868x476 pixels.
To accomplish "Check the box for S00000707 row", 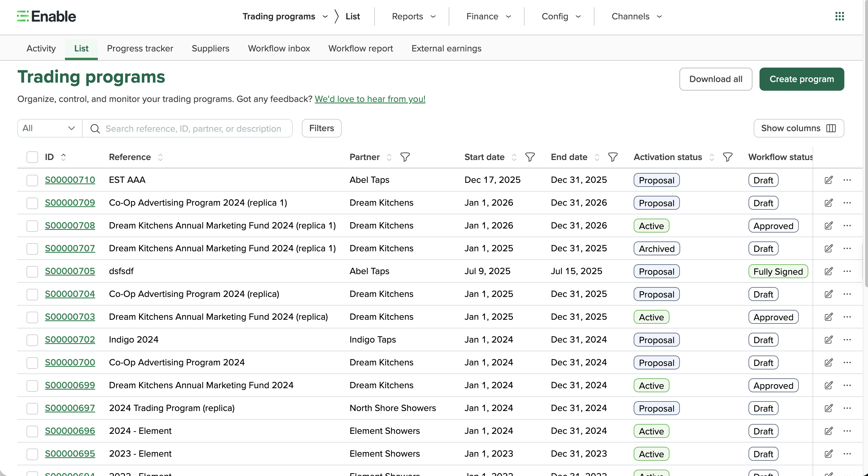I will [x=32, y=249].
